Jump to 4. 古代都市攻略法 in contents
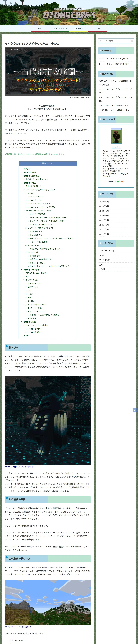The image size is (138, 644). 30,183
